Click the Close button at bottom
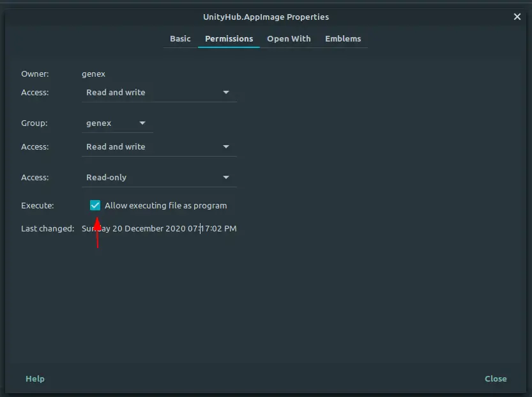The image size is (532, 397). [496, 378]
